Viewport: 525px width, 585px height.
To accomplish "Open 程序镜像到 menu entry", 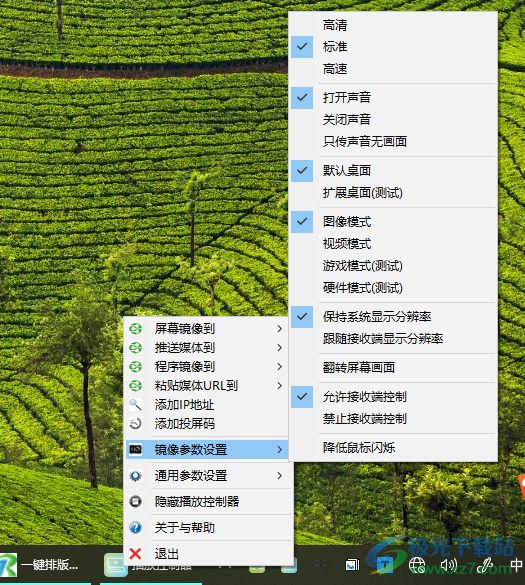I will [x=206, y=367].
